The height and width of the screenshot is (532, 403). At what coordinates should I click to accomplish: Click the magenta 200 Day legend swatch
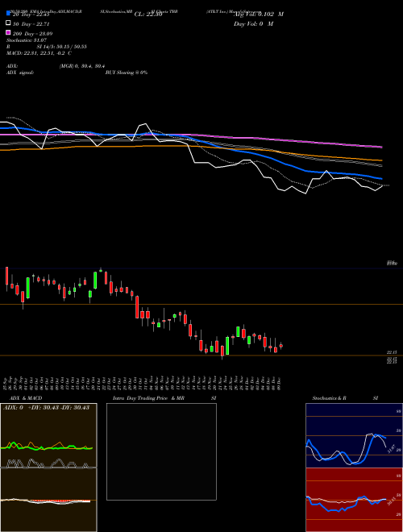pyautogui.click(x=8, y=32)
